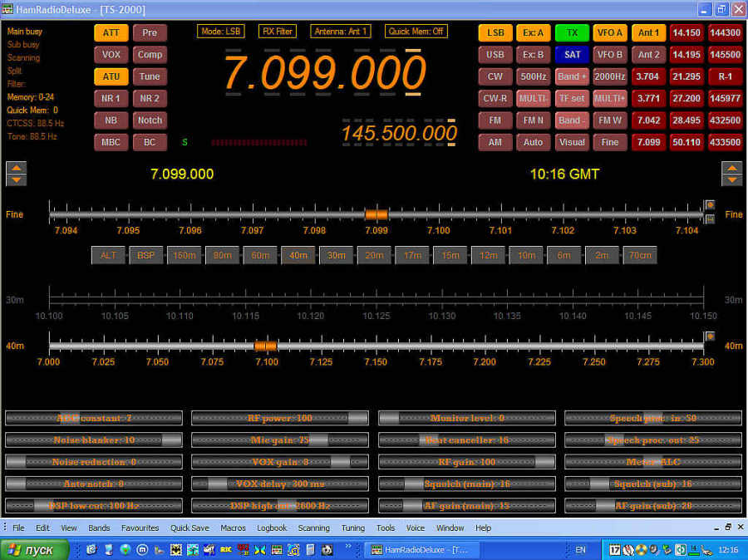Enable noise reduction NR 1
Screen dimensions: 748x560
[111, 98]
